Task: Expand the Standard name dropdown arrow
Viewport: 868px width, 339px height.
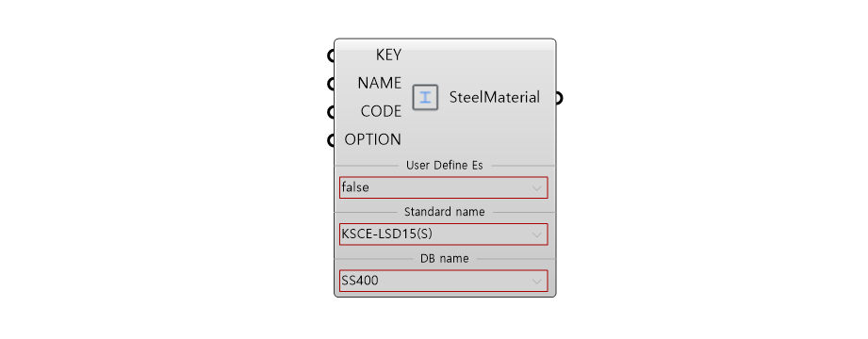Action: [536, 234]
